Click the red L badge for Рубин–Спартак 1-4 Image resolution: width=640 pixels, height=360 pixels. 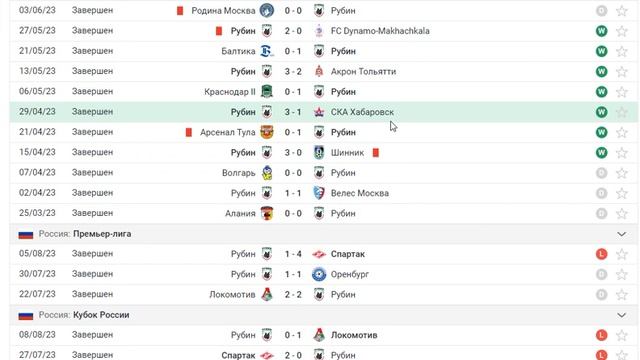click(601, 254)
